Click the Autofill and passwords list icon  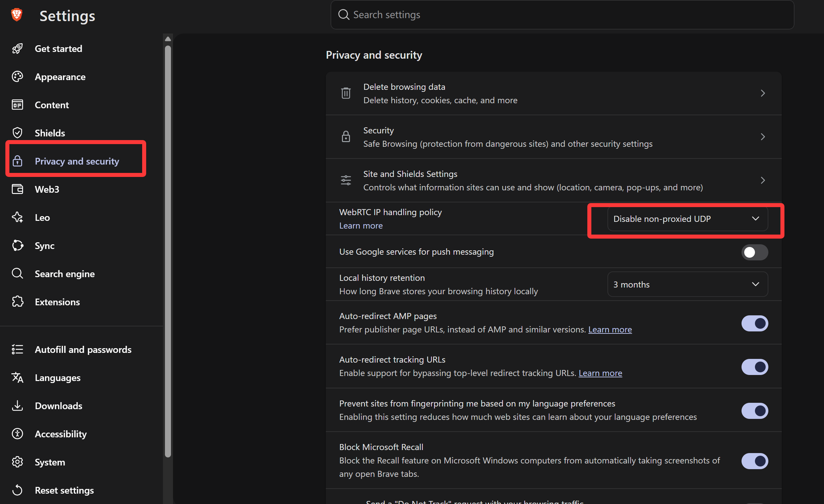click(x=17, y=350)
